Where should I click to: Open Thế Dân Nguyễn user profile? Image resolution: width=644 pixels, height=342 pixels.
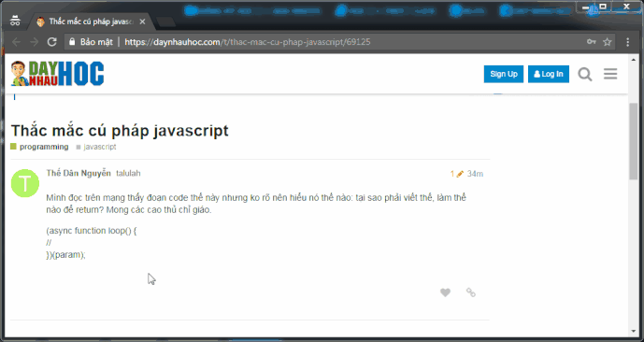click(79, 173)
